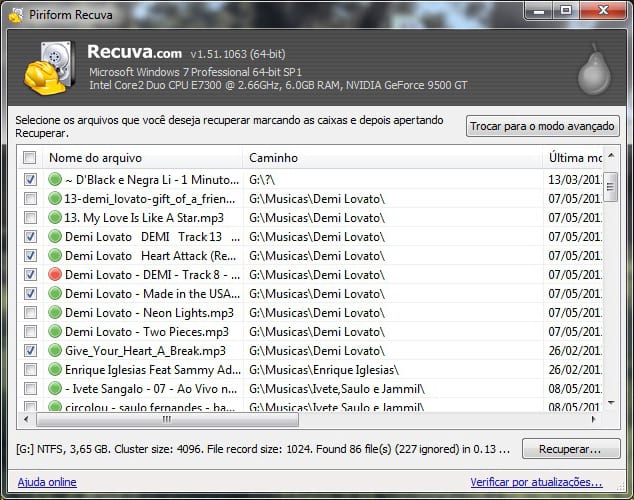Click the Recuva hard drive helmet logo
Viewport: 634px width, 500px height.
[49, 68]
